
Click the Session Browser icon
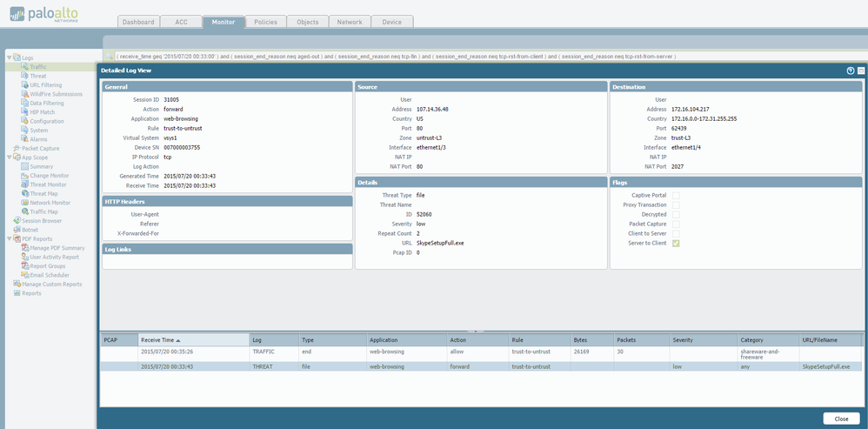coord(17,220)
